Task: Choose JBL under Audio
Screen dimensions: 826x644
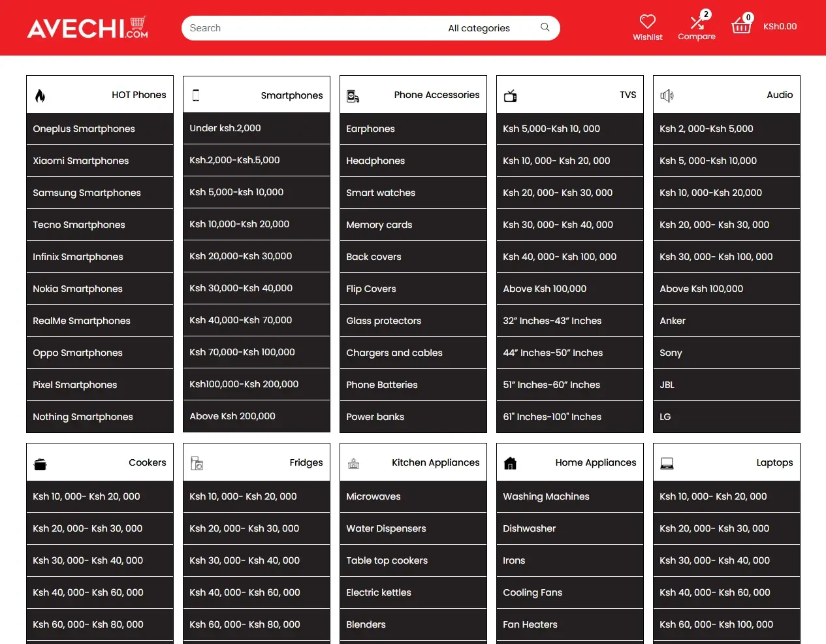Action: tap(667, 385)
